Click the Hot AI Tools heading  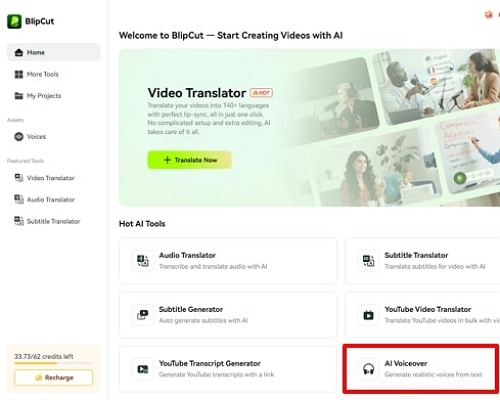pyautogui.click(x=142, y=224)
